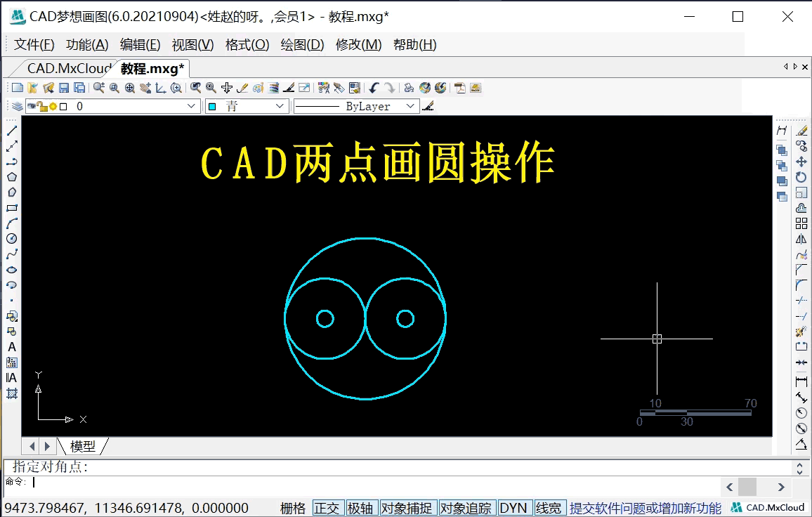Select the Polyline draw tool
Viewport: 812px width, 517px height.
point(12,162)
